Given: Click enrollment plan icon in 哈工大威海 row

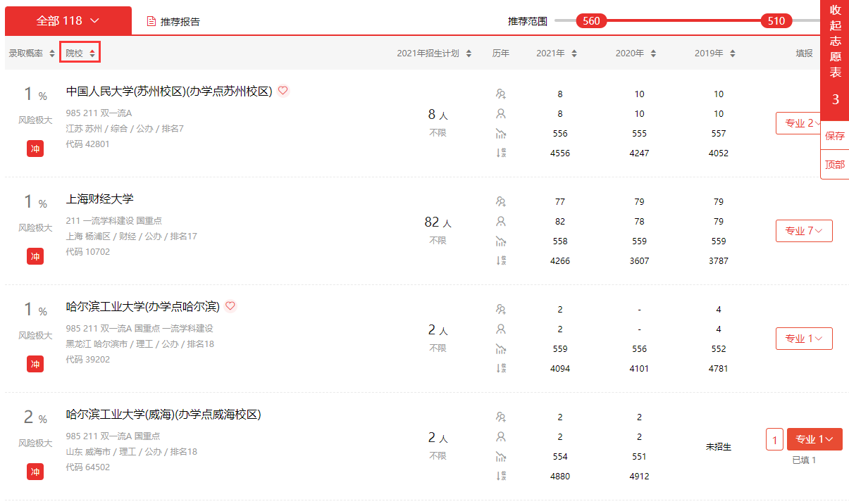Looking at the screenshot, I should 501,417.
